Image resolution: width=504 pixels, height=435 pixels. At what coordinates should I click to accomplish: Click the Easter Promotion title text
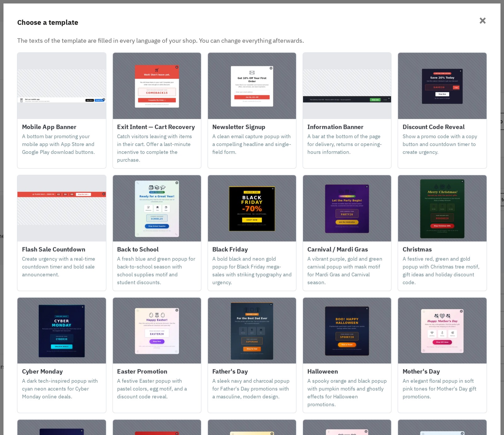pos(142,372)
